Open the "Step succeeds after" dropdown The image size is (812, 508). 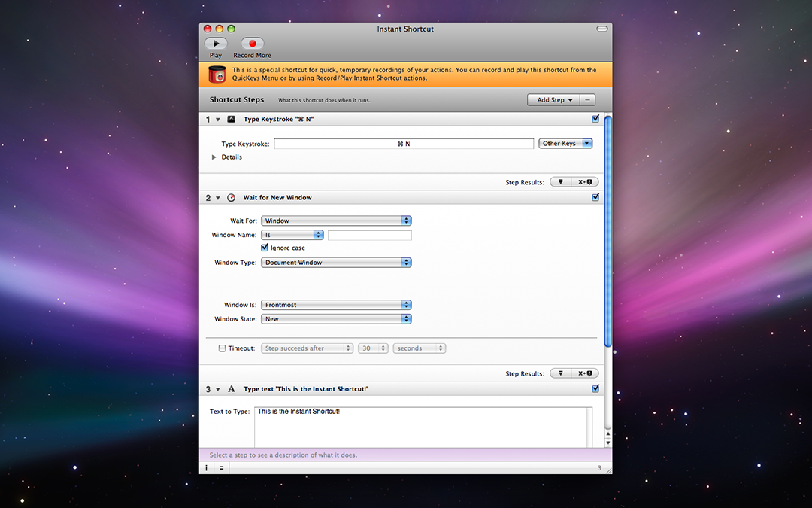[x=307, y=348]
